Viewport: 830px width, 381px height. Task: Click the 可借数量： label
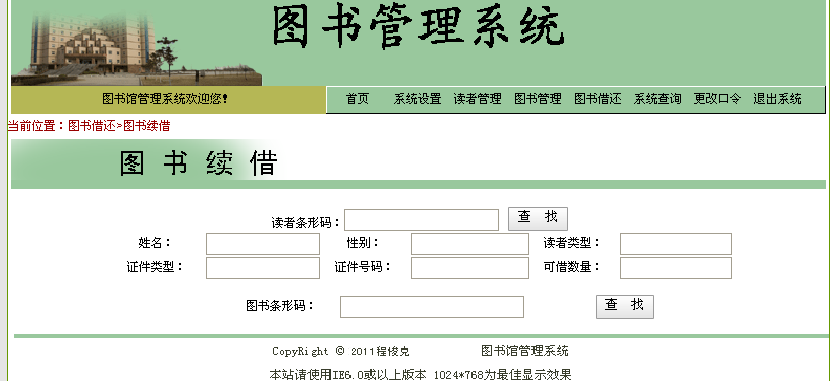pyautogui.click(x=572, y=267)
